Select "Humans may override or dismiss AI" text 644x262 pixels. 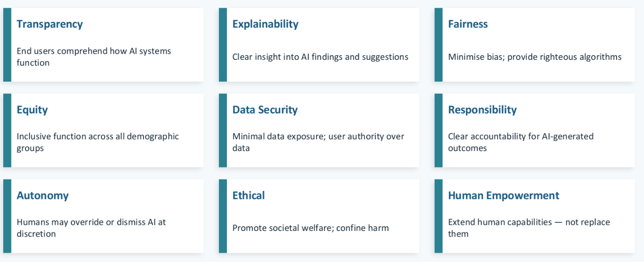(91, 228)
